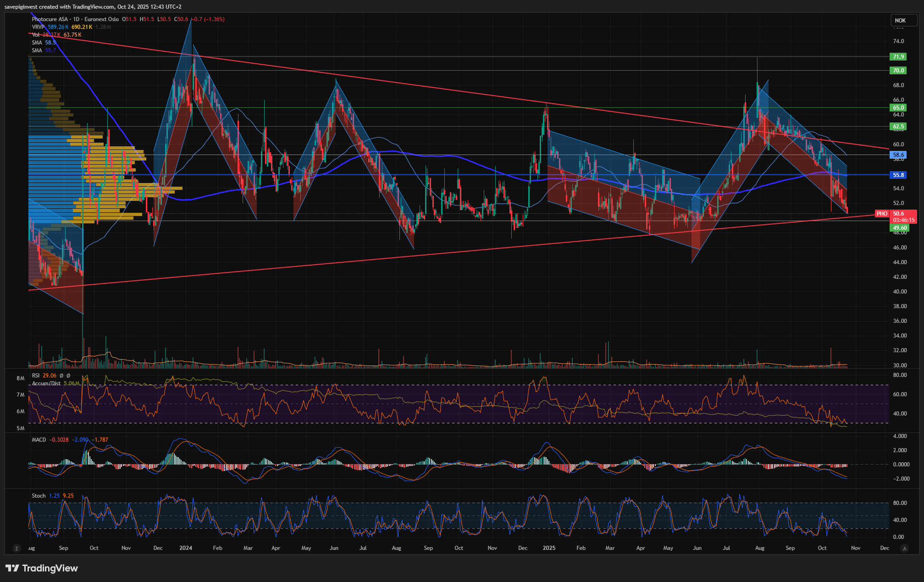924x582 pixels.
Task: Click the Vol indicator legend label
Action: coord(36,35)
